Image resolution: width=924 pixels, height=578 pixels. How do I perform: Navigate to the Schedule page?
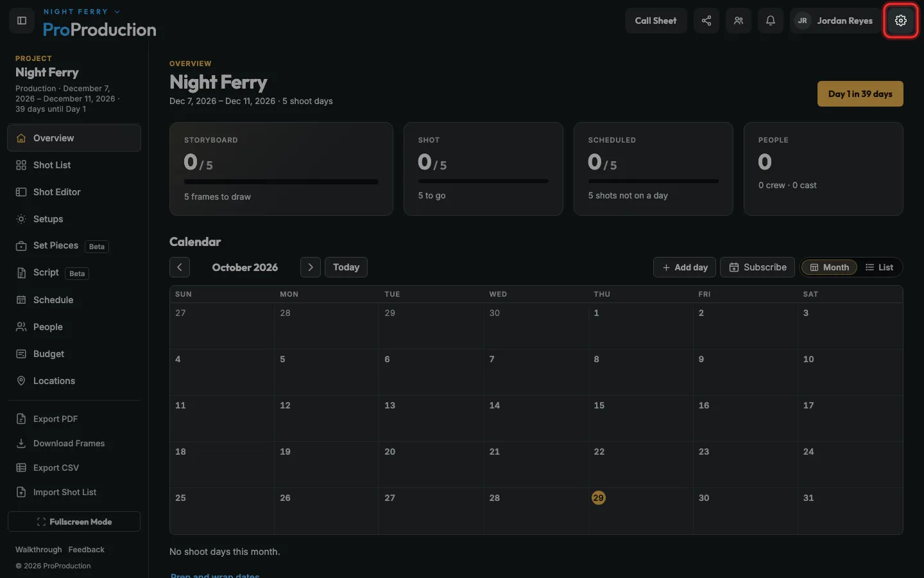74,300
